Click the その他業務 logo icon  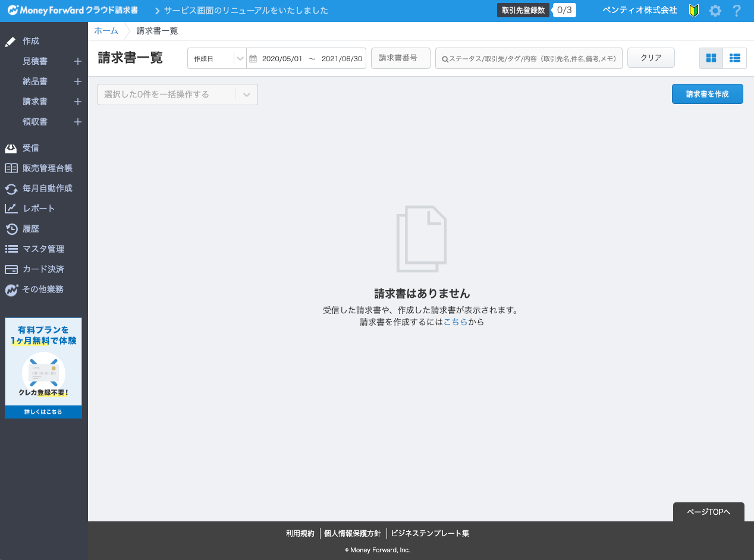coord(11,290)
